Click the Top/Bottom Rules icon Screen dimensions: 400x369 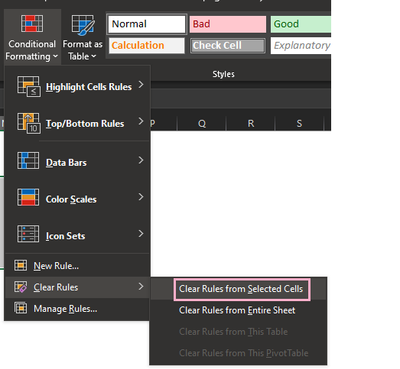click(x=29, y=123)
